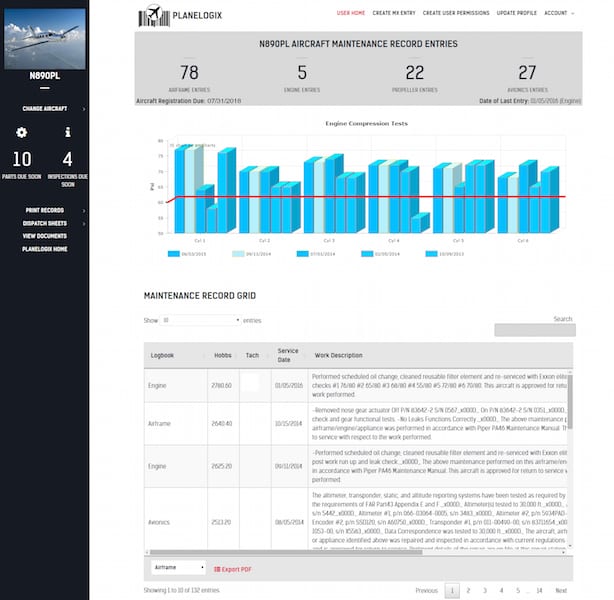Open the Show entries count dropdown
Viewport: 614px width, 600px height.
[200, 320]
